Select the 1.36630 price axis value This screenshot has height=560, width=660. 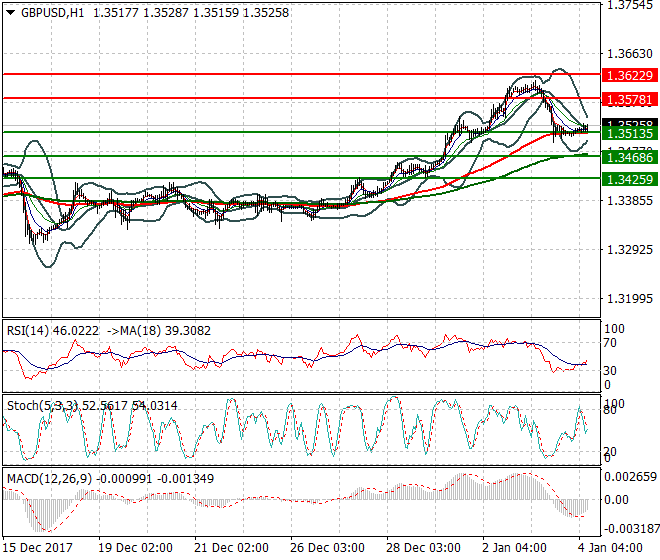tap(630, 54)
